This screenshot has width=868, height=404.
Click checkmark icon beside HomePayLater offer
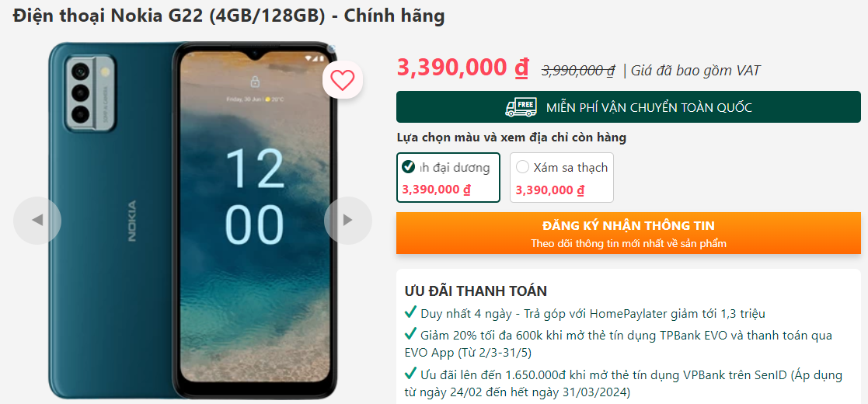coord(411,312)
